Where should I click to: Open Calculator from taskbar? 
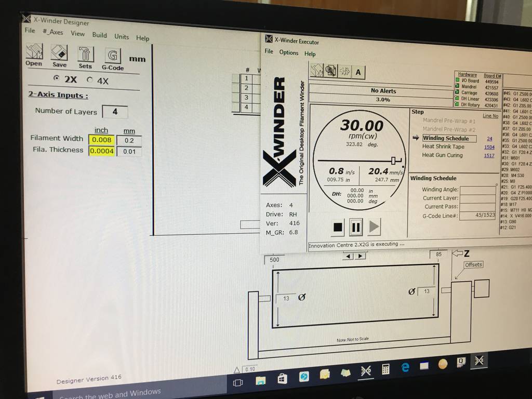[x=385, y=369]
